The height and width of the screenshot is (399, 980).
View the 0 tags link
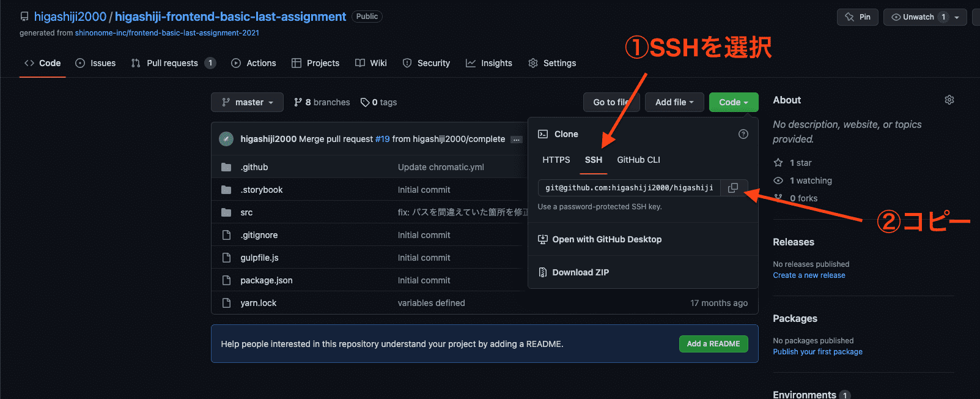[379, 102]
